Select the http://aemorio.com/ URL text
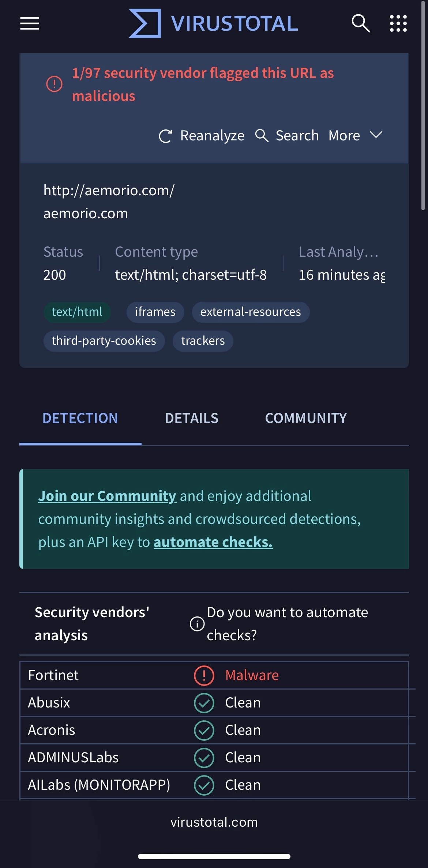The width and height of the screenshot is (428, 868). coord(109,190)
